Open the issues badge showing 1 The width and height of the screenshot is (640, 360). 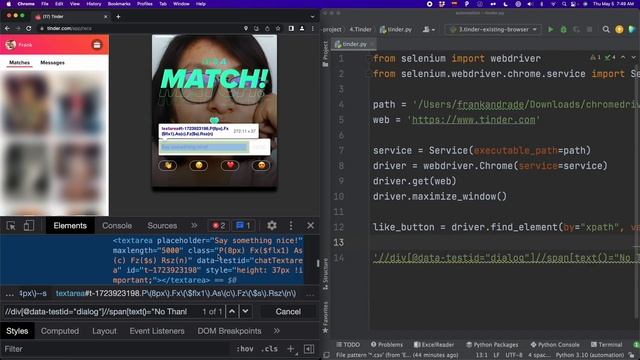pyautogui.click(x=243, y=226)
